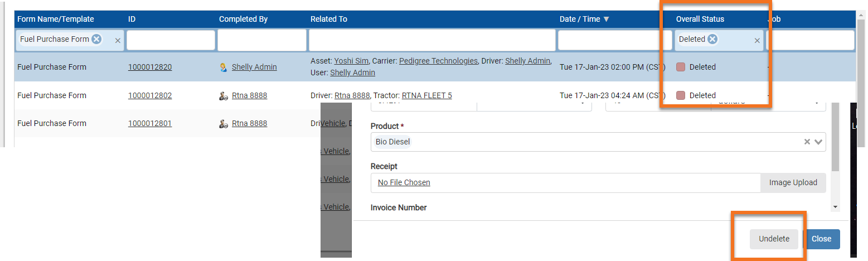Open the Yoshi Sim asset link
The width and height of the screenshot is (868, 261).
click(x=351, y=61)
